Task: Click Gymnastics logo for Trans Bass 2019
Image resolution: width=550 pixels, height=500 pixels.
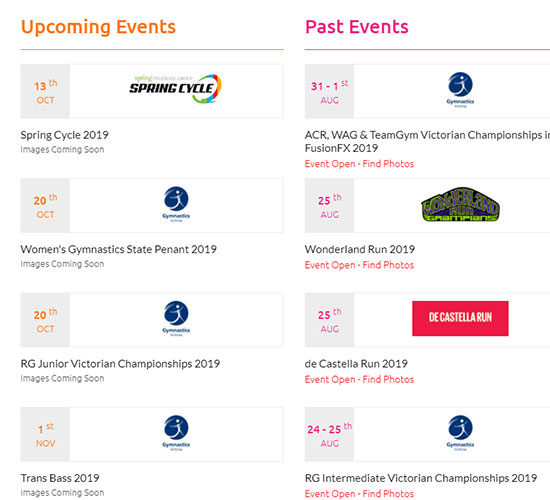Action: click(176, 433)
